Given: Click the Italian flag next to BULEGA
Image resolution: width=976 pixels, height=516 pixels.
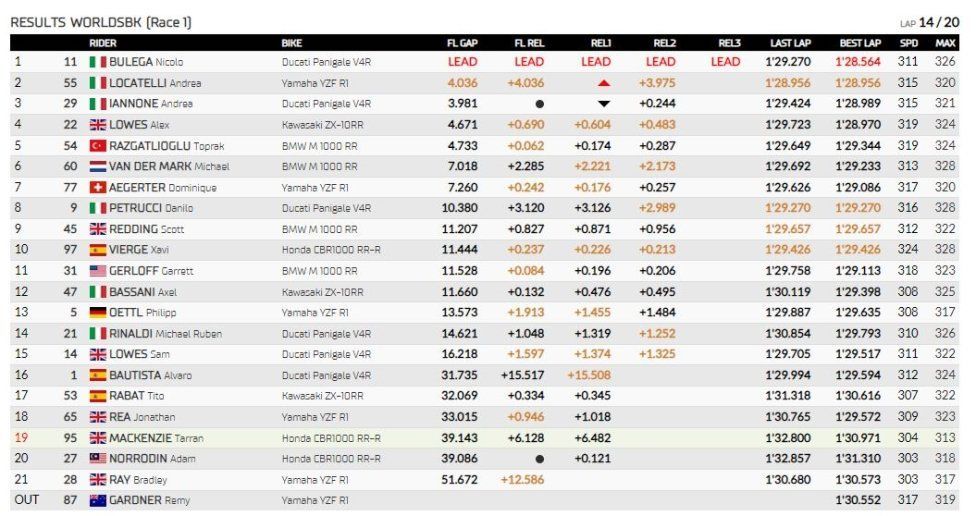Looking at the screenshot, I should pyautogui.click(x=98, y=62).
